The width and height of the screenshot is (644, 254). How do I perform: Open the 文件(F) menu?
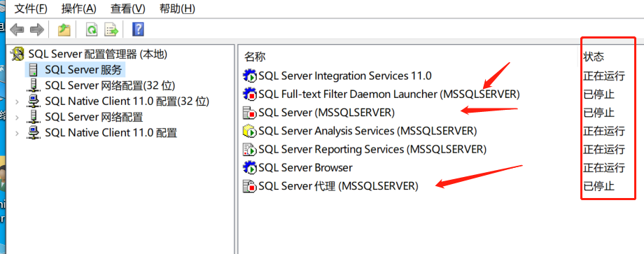tap(31, 8)
